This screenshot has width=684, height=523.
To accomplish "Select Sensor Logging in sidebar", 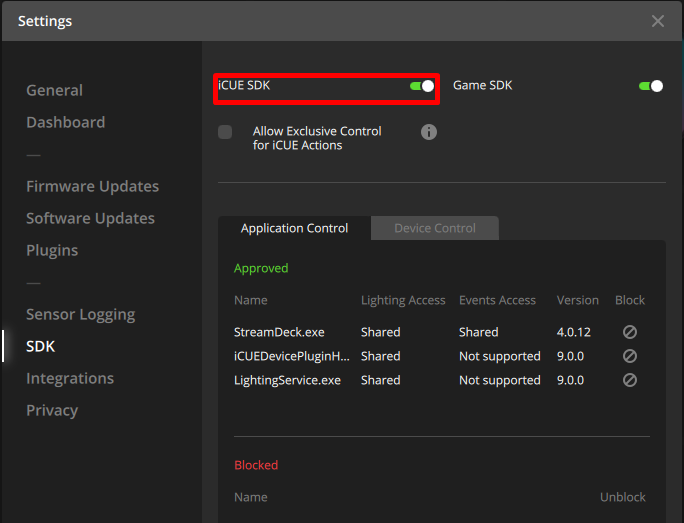I will tap(80, 314).
